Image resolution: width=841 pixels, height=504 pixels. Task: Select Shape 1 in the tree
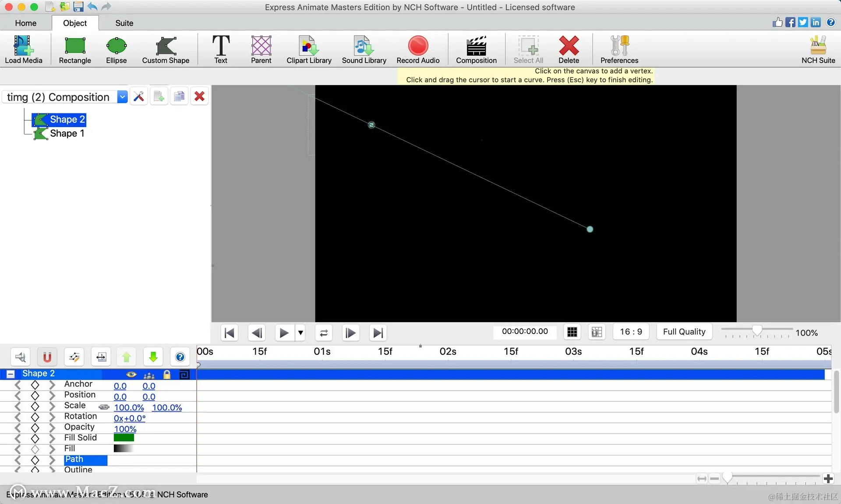point(67,134)
